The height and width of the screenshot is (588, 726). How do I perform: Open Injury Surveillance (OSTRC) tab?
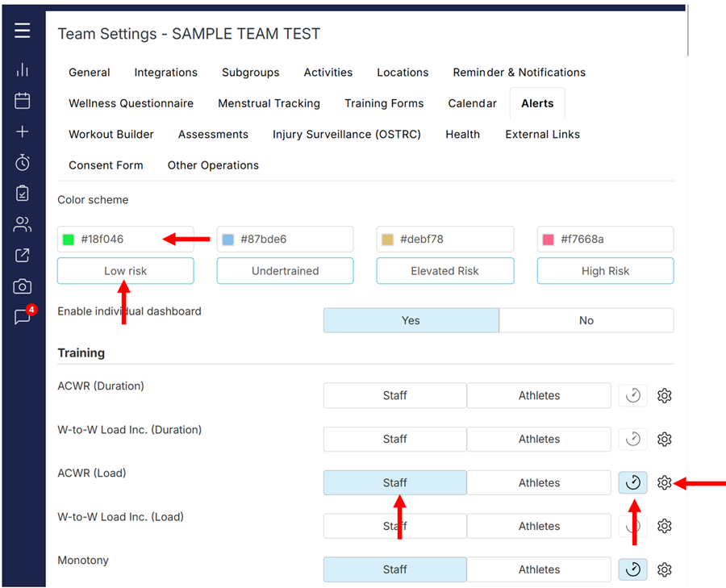pyautogui.click(x=346, y=135)
